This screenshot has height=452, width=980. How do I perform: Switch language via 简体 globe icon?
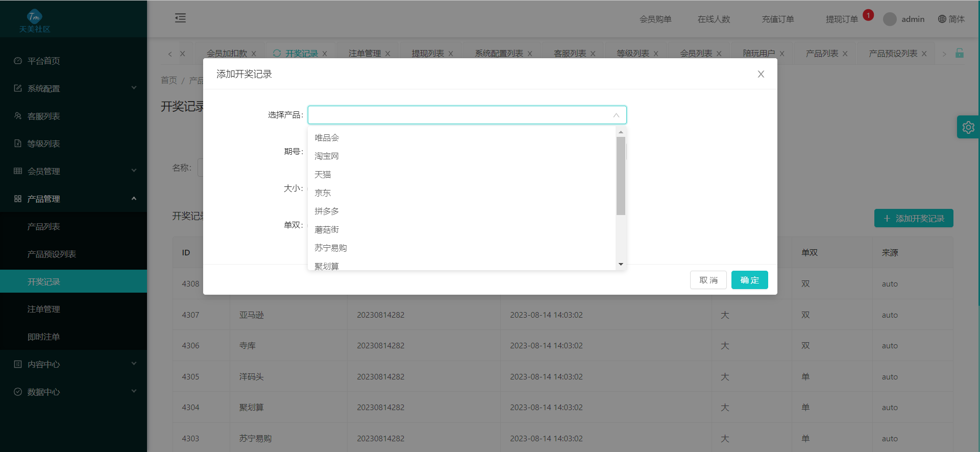tap(951, 19)
